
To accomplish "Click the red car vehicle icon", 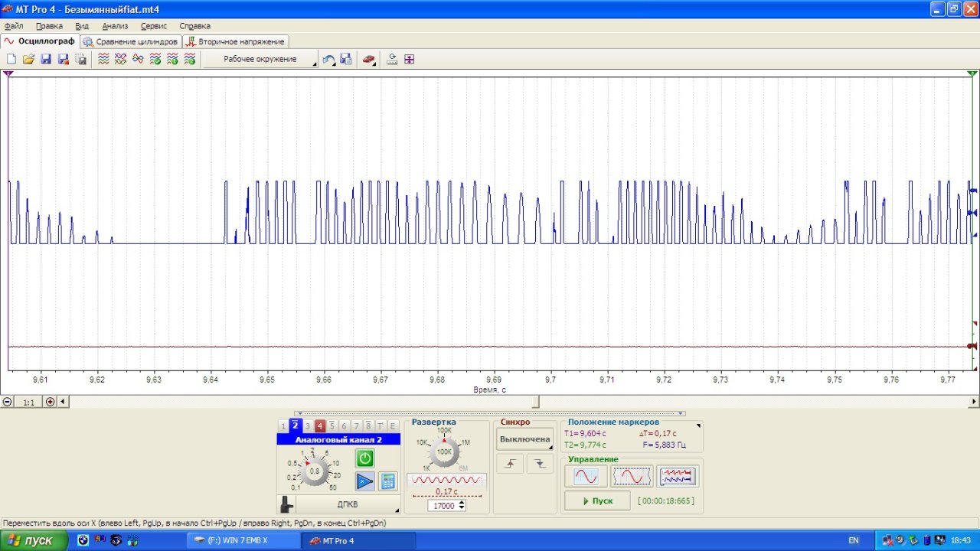I will 368,59.
